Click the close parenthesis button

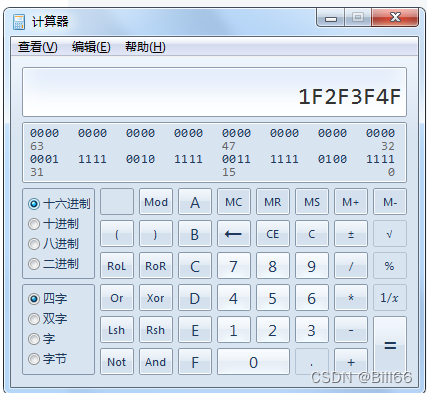tap(156, 234)
